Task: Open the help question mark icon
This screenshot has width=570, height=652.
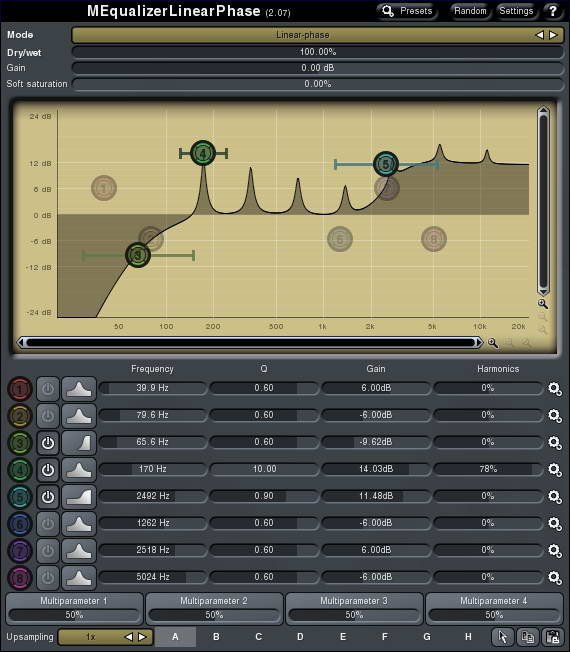Action: (552, 11)
